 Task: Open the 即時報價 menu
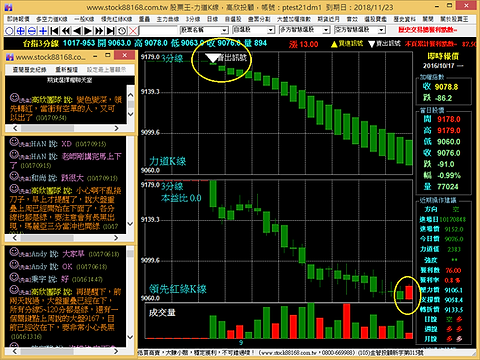pos(18,19)
